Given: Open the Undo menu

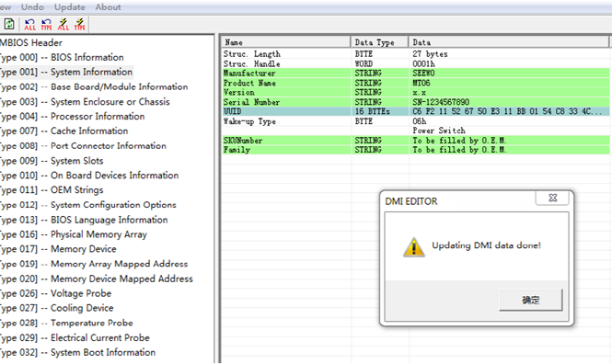Looking at the screenshot, I should click(32, 7).
